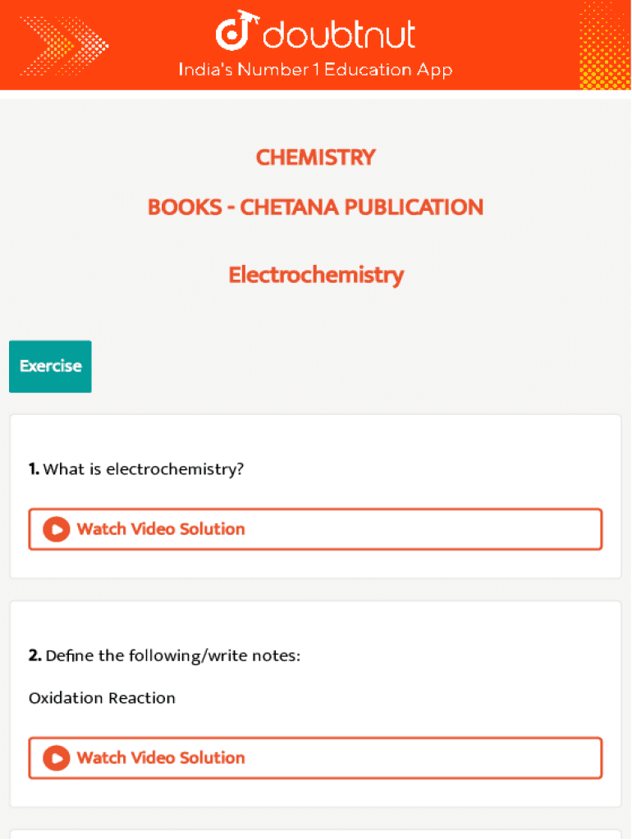Click Watch Video Solution text under question 2
Screen dimensions: 632x840
[x=161, y=758]
